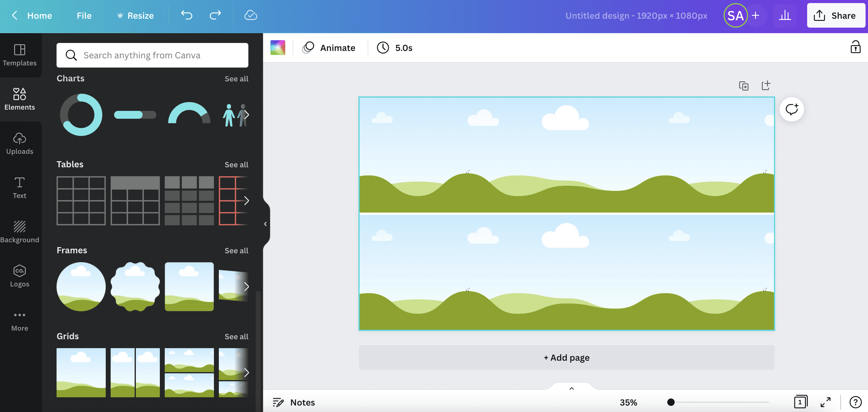Collapse the side panel with arrow handle

(266, 224)
